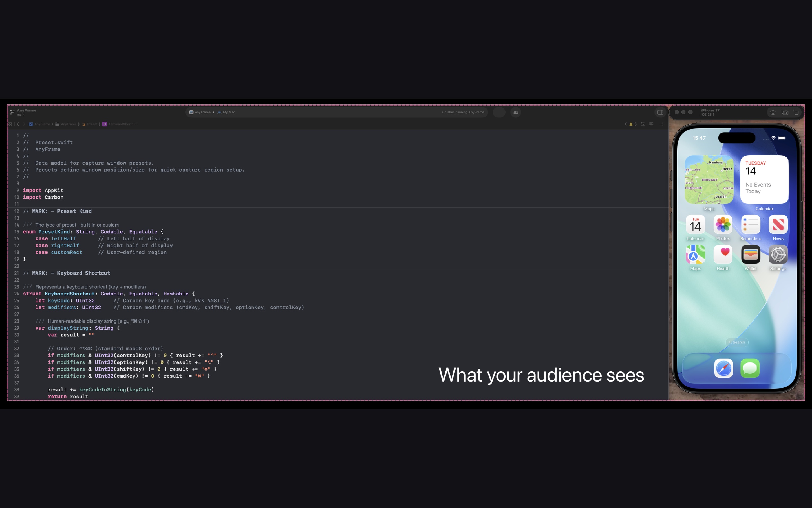Image resolution: width=812 pixels, height=508 pixels.
Task: Jump to the previous issue arrow
Action: [x=625, y=124]
